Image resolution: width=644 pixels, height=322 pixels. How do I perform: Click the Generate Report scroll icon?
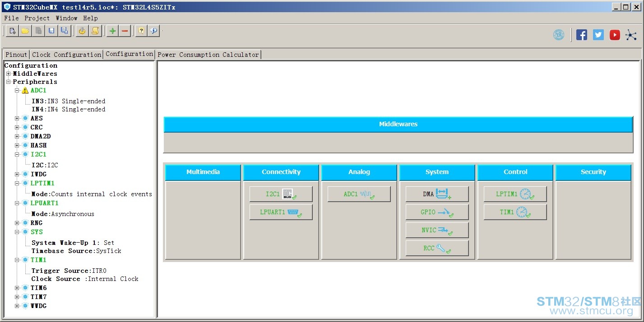(x=95, y=31)
